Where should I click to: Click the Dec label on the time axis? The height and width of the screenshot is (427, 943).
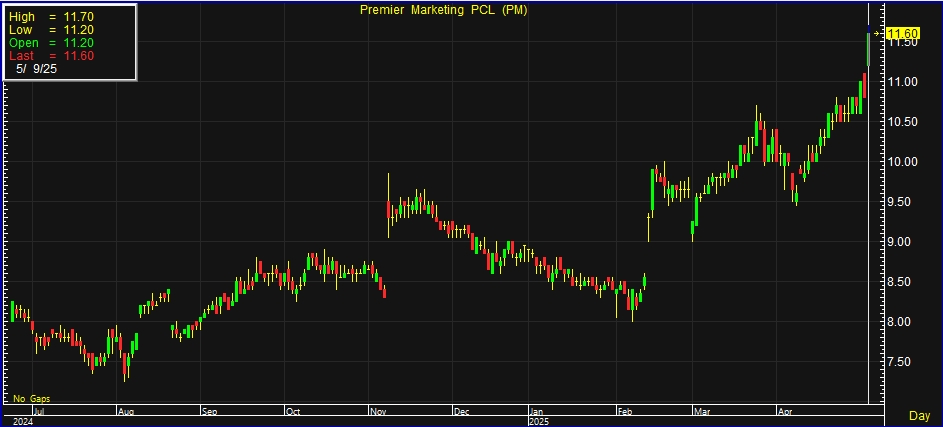(462, 413)
